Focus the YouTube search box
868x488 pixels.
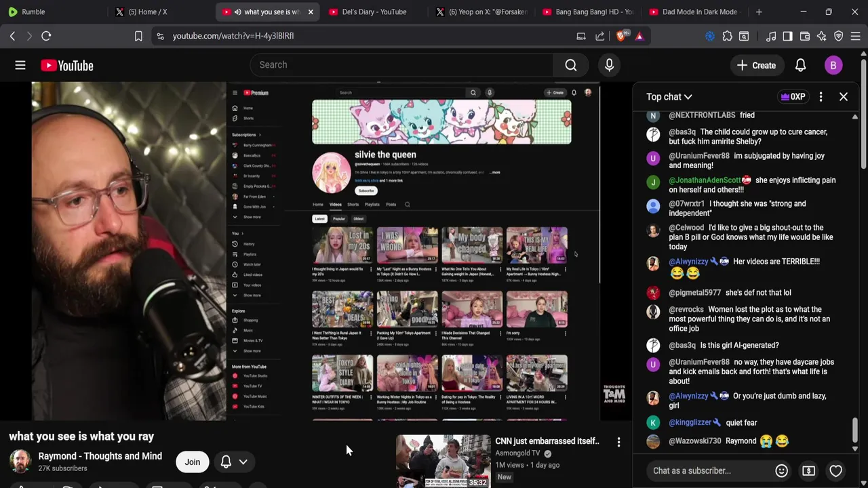(401, 65)
